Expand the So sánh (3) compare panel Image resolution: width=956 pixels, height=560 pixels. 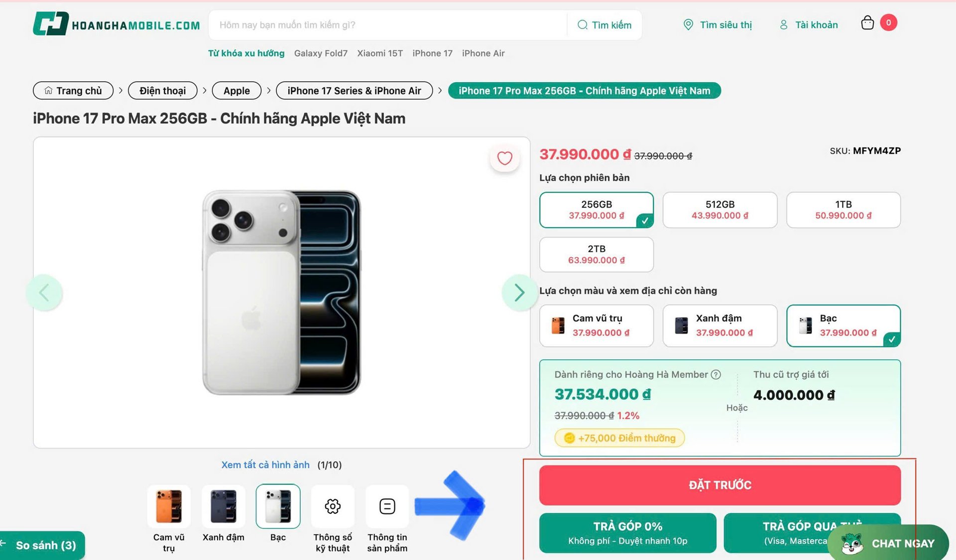42,546
